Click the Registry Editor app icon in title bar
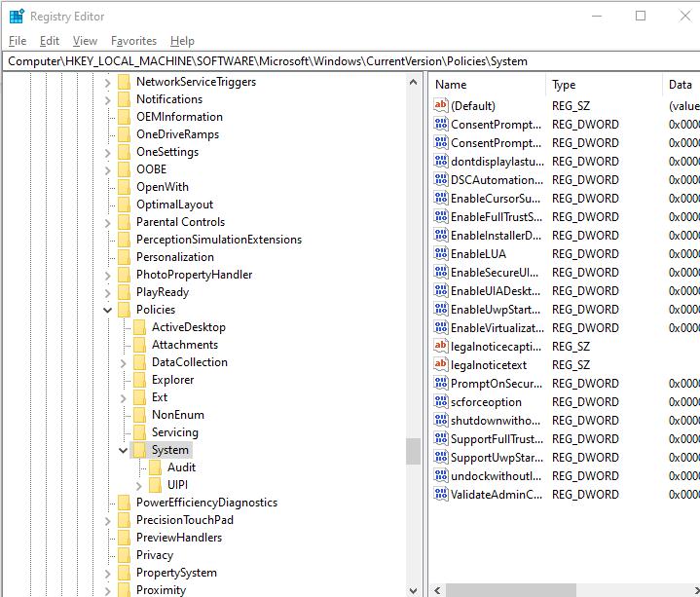Screen dimensions: 700x597 [x=17, y=17]
